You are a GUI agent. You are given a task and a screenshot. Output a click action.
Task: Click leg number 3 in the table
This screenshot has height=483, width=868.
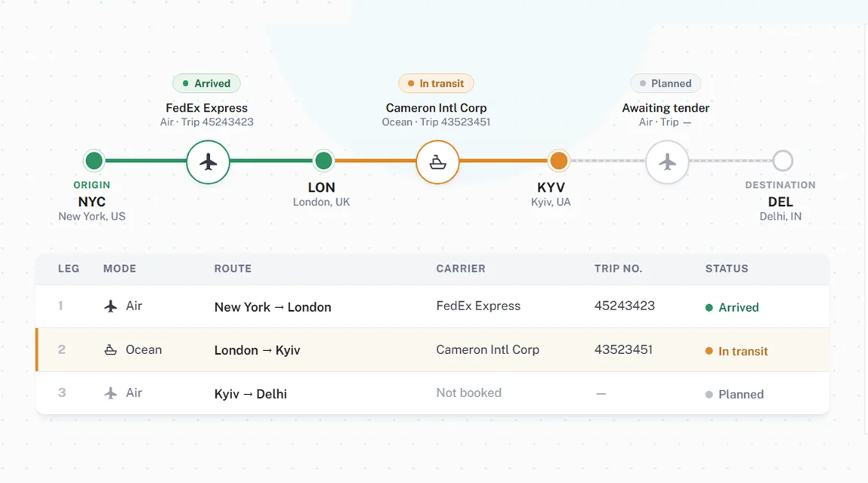62,393
